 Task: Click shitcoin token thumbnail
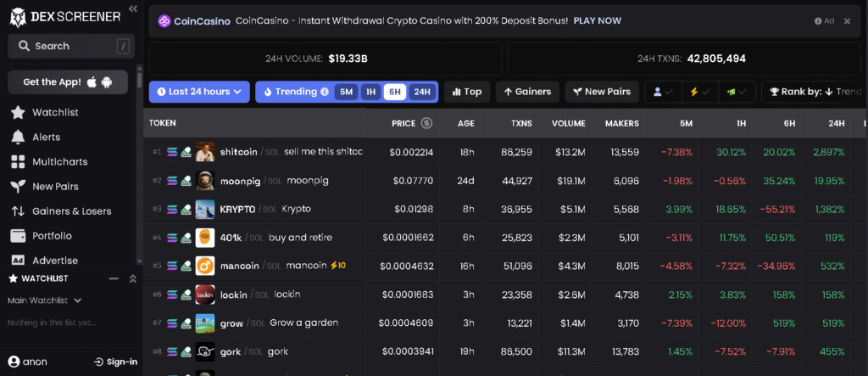205,151
